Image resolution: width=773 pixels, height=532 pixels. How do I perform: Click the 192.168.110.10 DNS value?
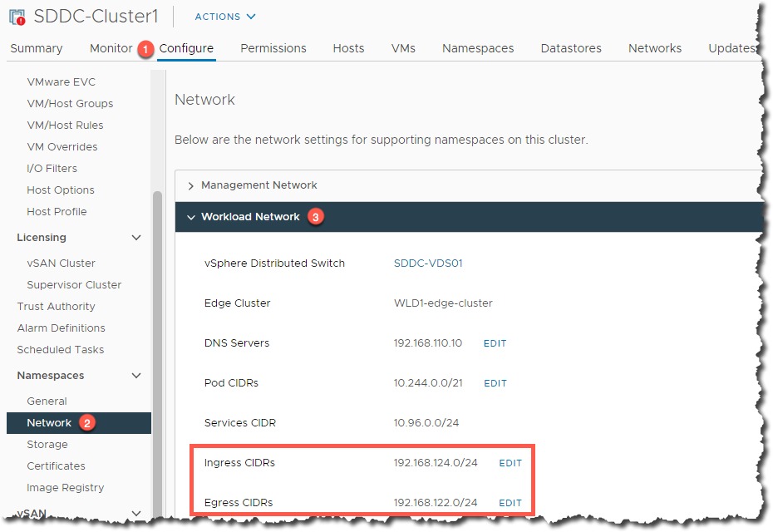coord(428,343)
